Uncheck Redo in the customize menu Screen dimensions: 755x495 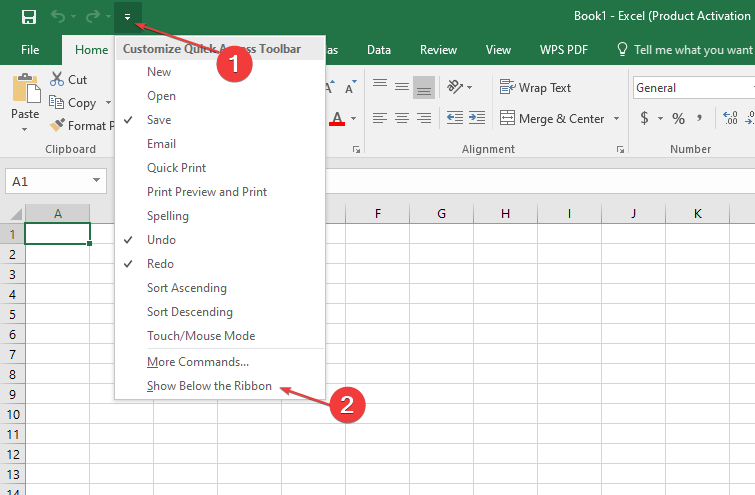(x=160, y=264)
